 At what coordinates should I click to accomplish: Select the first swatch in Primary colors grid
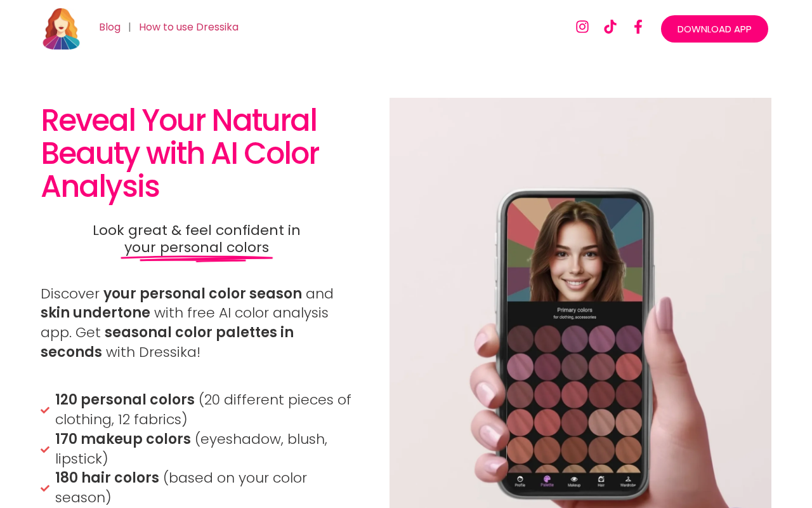(521, 338)
